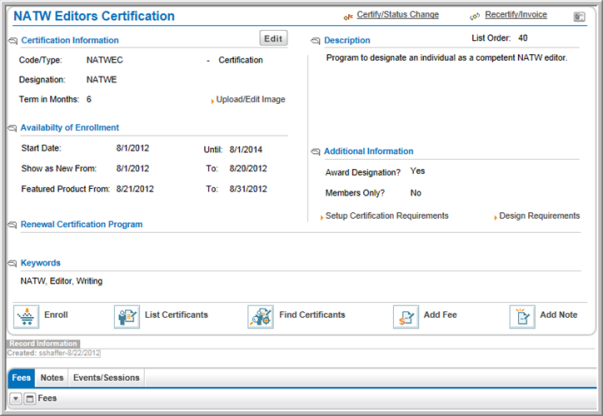
Task: Click the To date 8/31/2012
Action: click(x=248, y=189)
